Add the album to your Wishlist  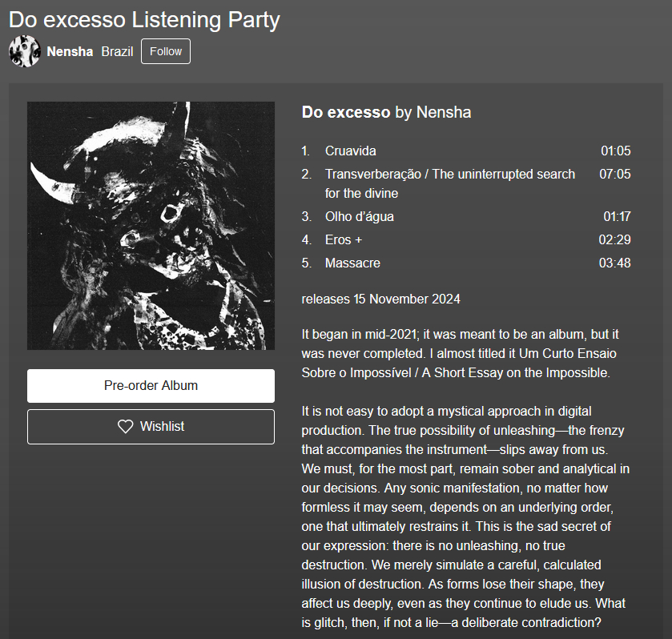click(x=151, y=427)
